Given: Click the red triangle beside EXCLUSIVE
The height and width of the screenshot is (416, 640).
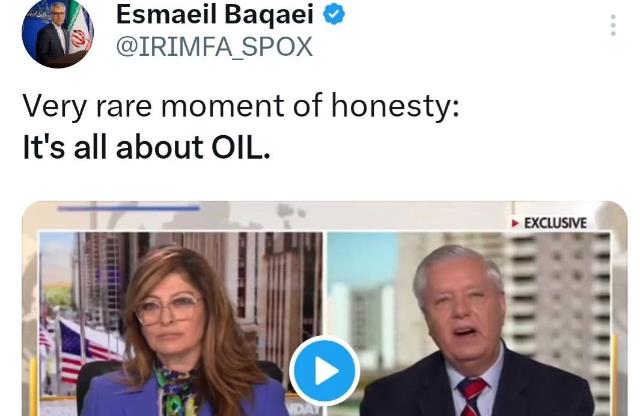Looking at the screenshot, I should click(x=515, y=223).
